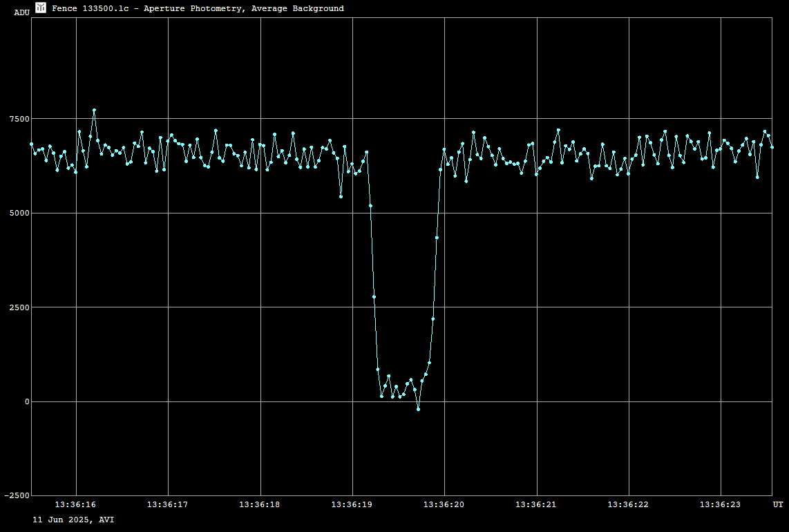The height and width of the screenshot is (532, 789).
Task: Click the 2500 y-axis tick label
Action: click(x=19, y=307)
